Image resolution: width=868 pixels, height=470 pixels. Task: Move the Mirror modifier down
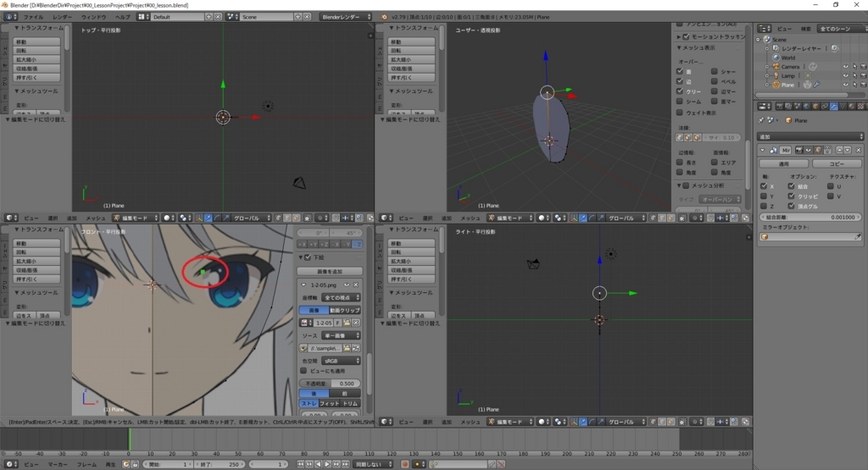point(848,150)
